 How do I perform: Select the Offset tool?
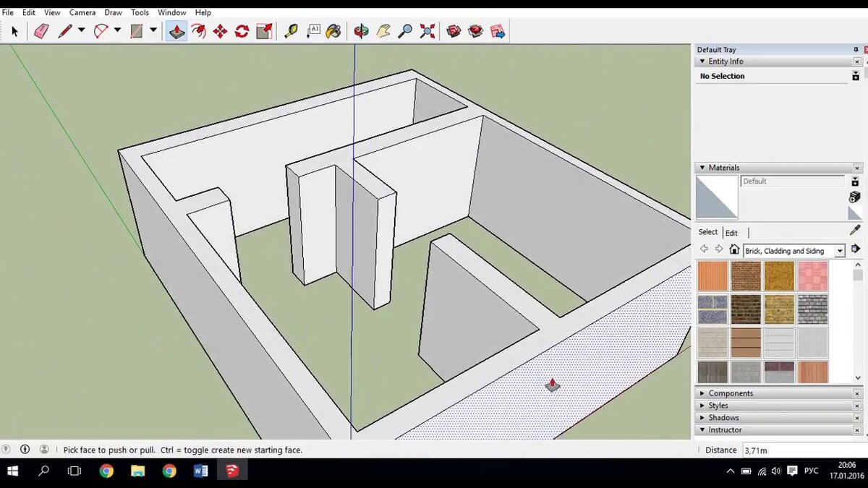198,31
